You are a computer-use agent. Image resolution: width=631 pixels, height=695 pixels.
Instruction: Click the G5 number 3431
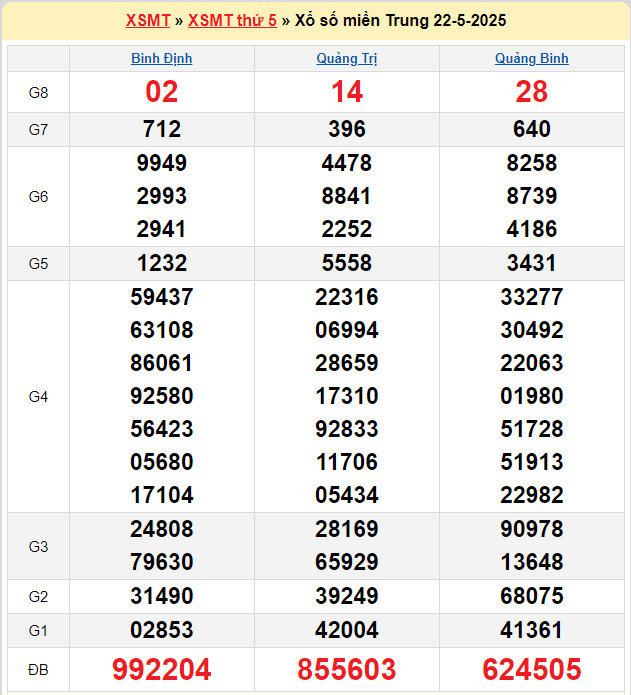coord(532,263)
